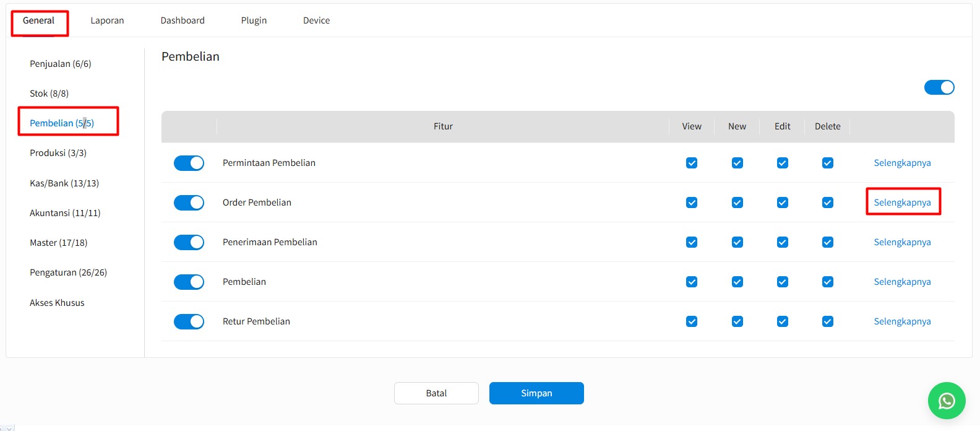Select Master (17/18) in sidebar
This screenshot has width=980, height=431.
[x=59, y=243]
